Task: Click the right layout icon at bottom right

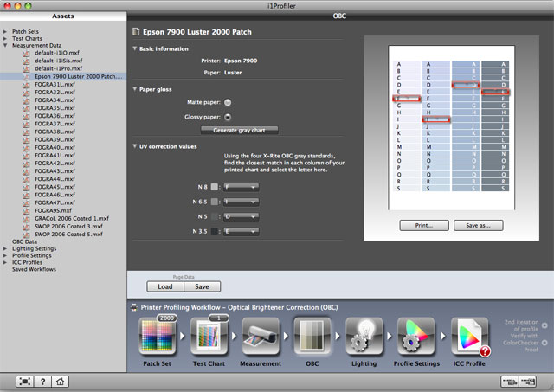Action: pyautogui.click(x=528, y=382)
